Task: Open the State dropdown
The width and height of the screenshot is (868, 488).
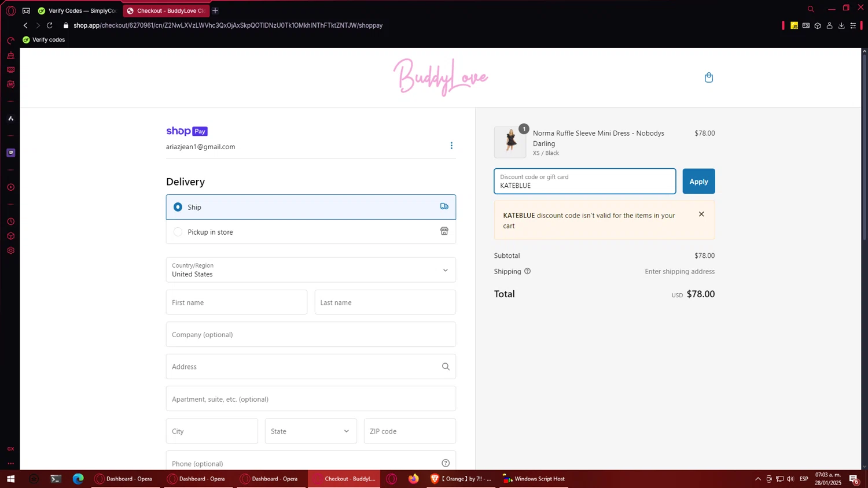Action: pyautogui.click(x=311, y=431)
